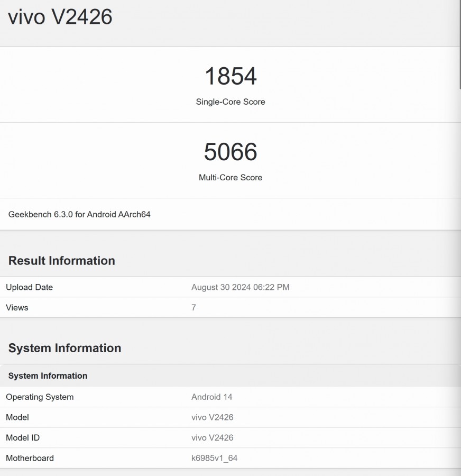Select the Views row label
Viewport: 461px width, 476px height.
click(17, 307)
